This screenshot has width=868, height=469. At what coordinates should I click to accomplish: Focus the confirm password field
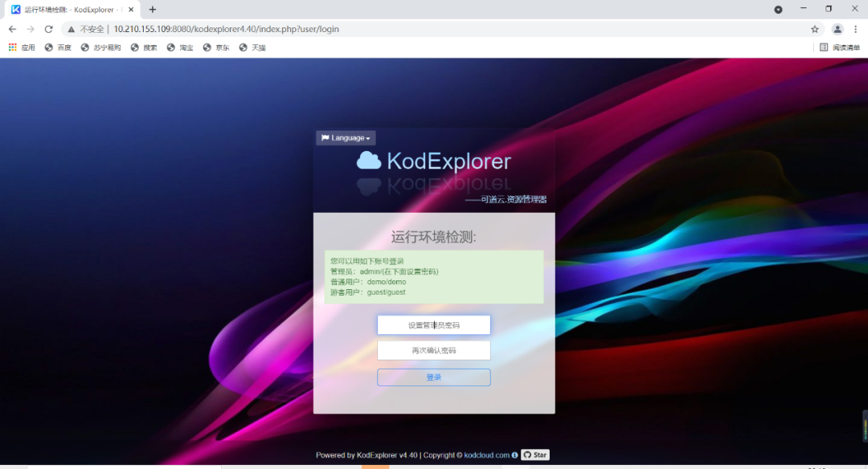click(433, 350)
